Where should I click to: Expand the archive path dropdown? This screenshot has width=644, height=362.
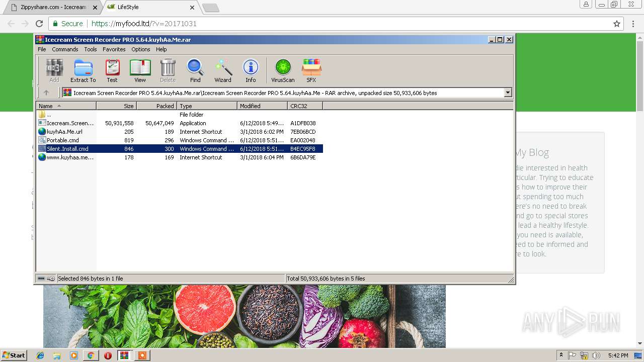508,93
